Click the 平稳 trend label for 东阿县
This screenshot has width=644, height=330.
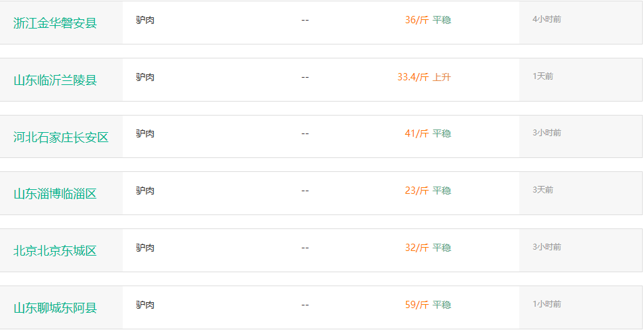[442, 305]
